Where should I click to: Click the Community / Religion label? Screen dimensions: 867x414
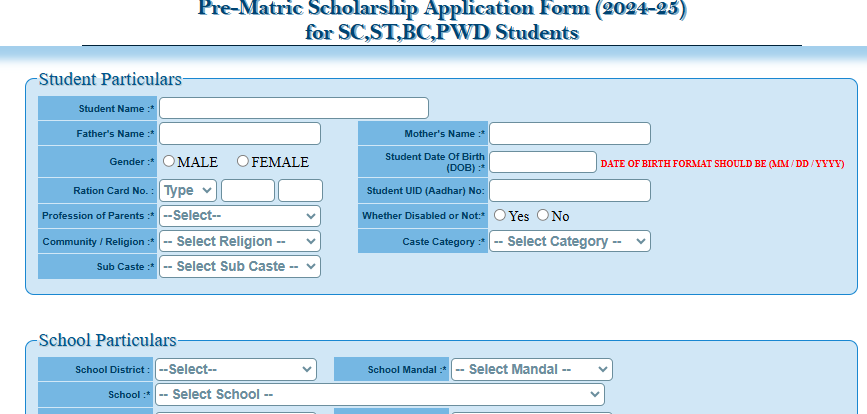(x=98, y=242)
